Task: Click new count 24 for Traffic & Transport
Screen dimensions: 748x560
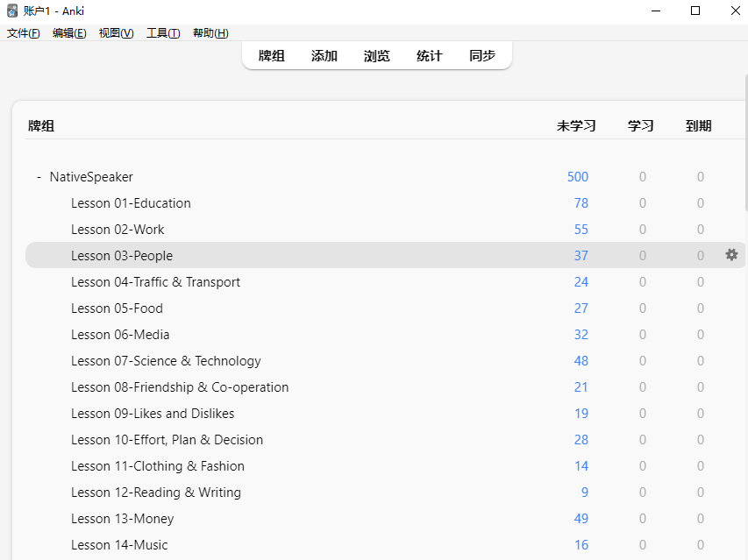Action: (x=581, y=281)
